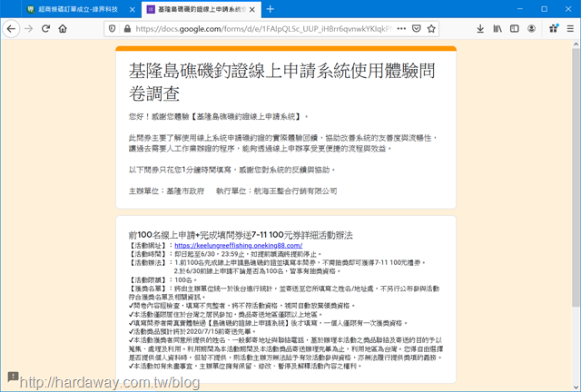
Task: Open Firefox hamburger application menu
Action: pos(570,28)
